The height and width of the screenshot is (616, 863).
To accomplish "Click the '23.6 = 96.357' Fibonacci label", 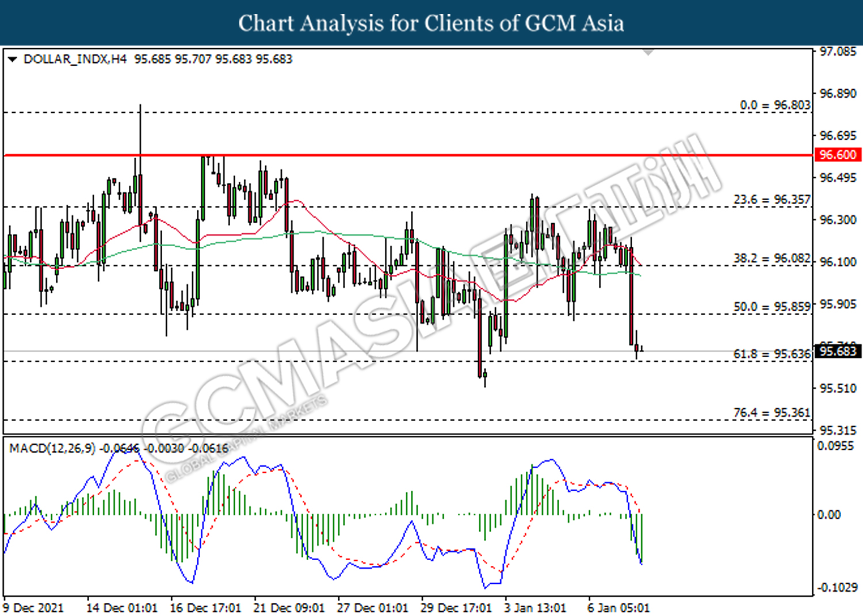I will [772, 200].
